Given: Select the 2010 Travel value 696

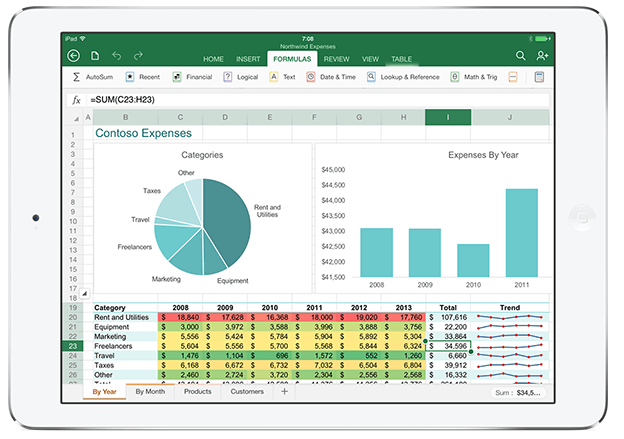Looking at the screenshot, I should point(269,355).
